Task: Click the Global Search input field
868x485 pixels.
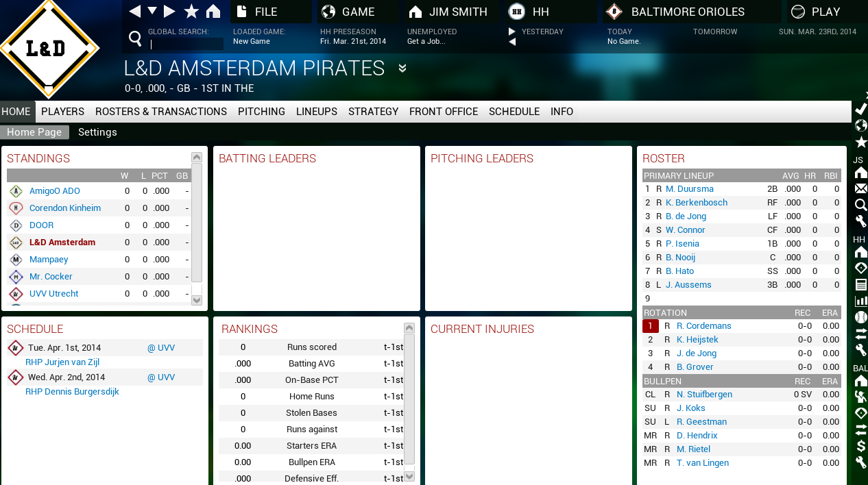Action: click(x=186, y=44)
